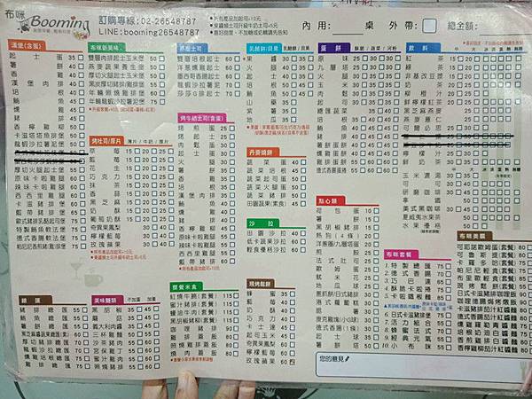This screenshot has width=532, height=399.
Task: Tick 漢堡肉排 40 burger checkbox
Action: click(x=81, y=84)
